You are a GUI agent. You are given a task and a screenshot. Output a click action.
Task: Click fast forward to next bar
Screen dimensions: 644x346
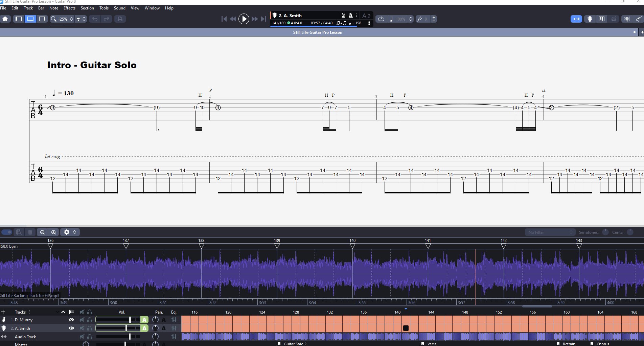(255, 19)
